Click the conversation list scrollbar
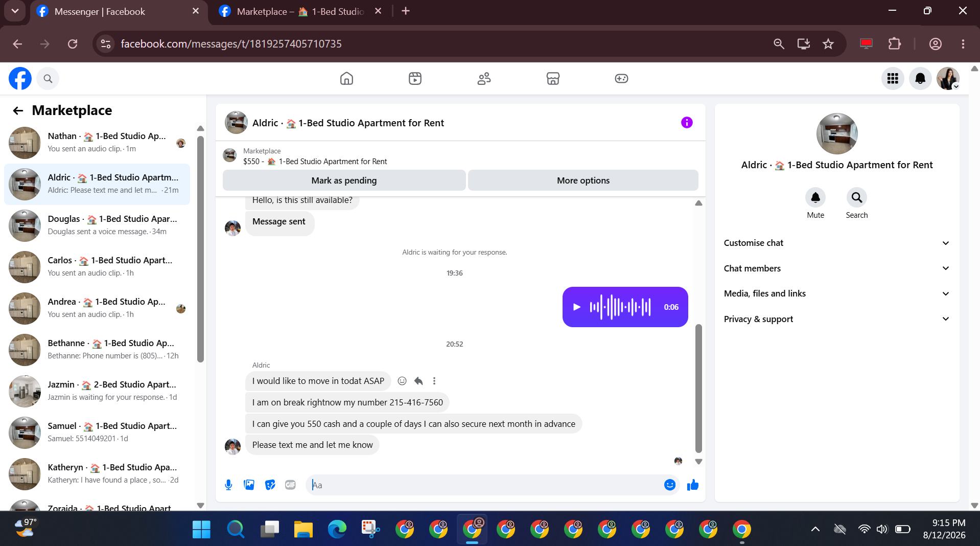This screenshot has width=980, height=546. click(200, 249)
